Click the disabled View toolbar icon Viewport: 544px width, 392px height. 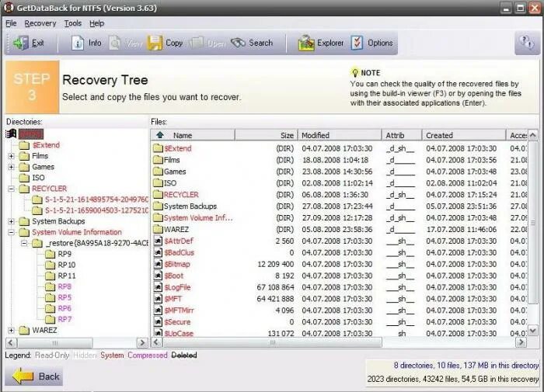click(115, 43)
